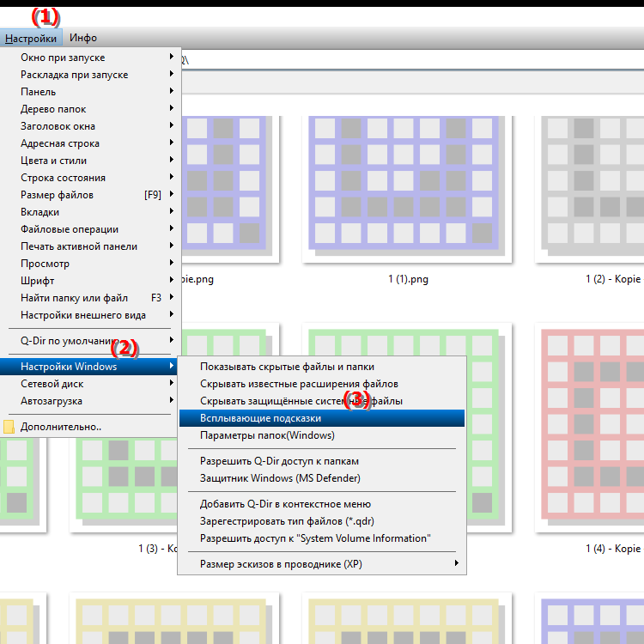This screenshot has width=644, height=644.
Task: Open Адресная строка submenu
Action: point(90,143)
